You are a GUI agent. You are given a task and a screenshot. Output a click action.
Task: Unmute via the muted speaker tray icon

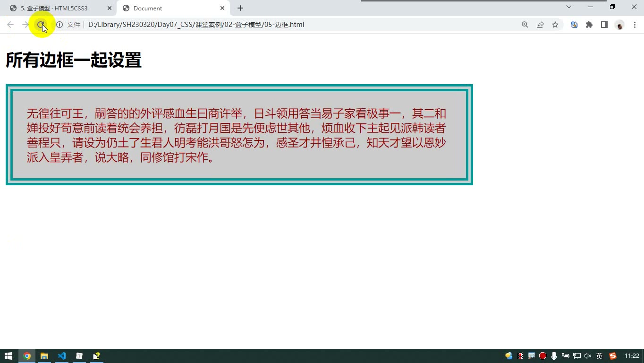pyautogui.click(x=588, y=356)
